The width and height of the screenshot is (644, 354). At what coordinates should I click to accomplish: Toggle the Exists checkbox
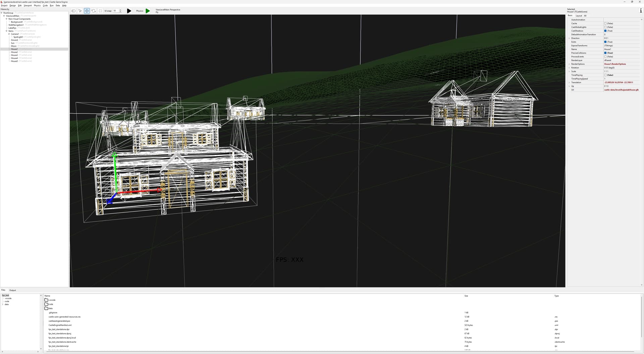[x=605, y=42]
